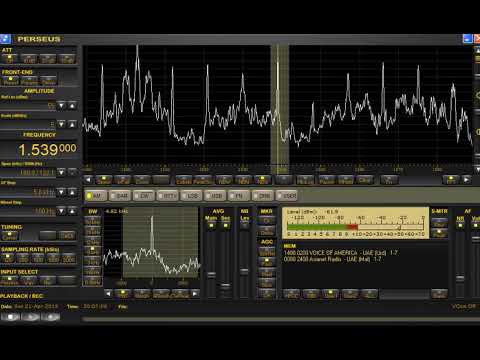Decrease the spectrum span
The width and height of the screenshot is (480, 360).
point(61,172)
